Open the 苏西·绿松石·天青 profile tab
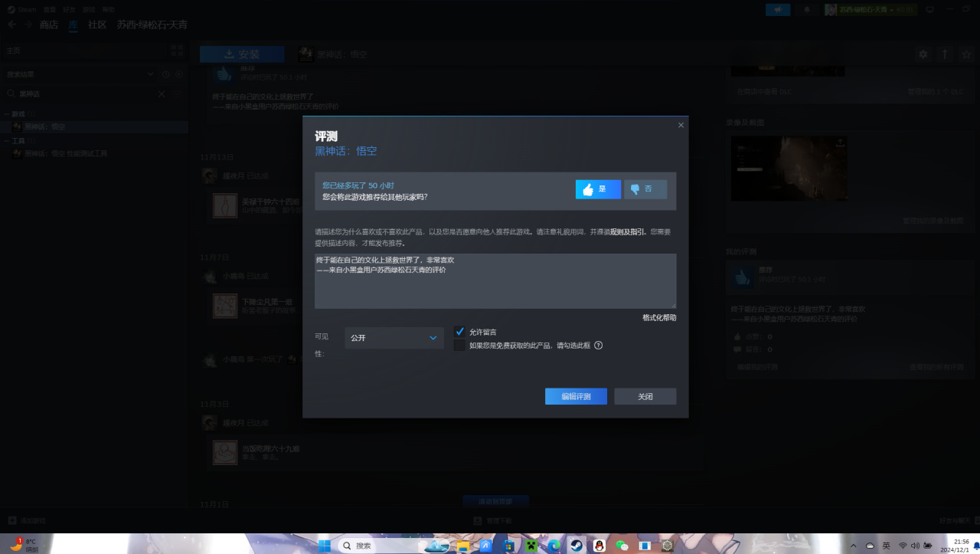The width and height of the screenshot is (980, 554). click(152, 25)
